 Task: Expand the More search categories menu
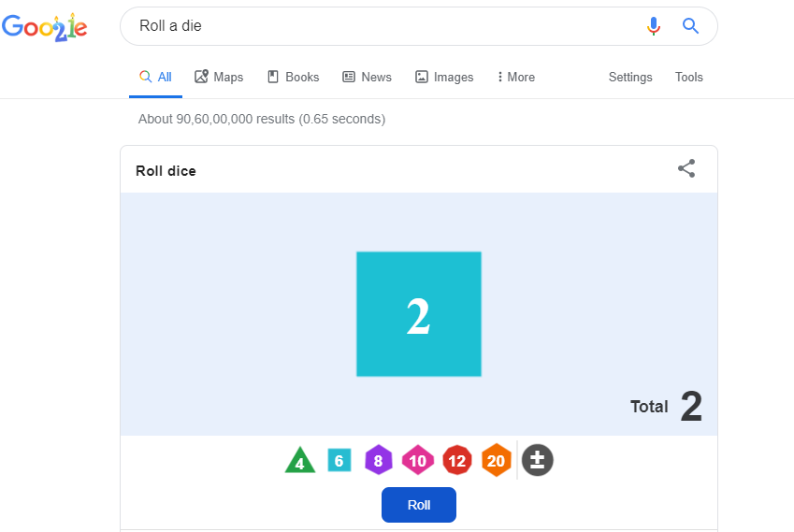pos(516,78)
